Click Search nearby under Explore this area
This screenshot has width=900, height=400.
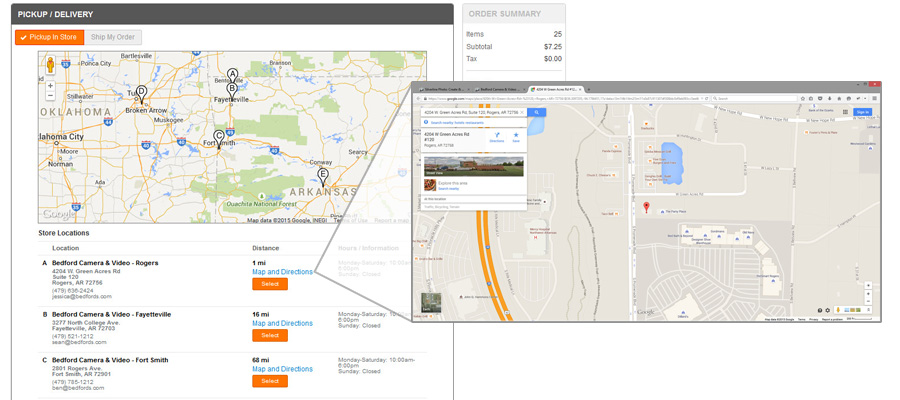[x=449, y=189]
